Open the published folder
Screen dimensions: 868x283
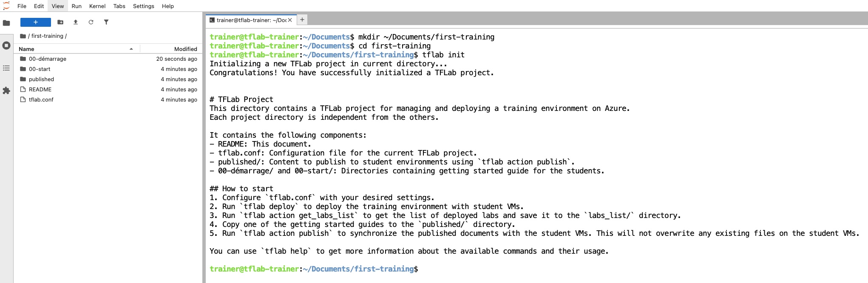(41, 79)
